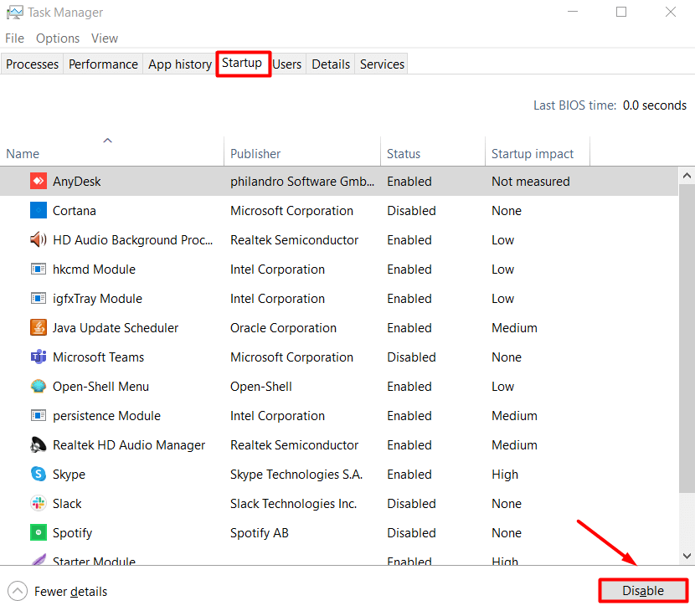695x616 pixels.
Task: Click the igfxTray Module icon
Action: pyautogui.click(x=39, y=298)
